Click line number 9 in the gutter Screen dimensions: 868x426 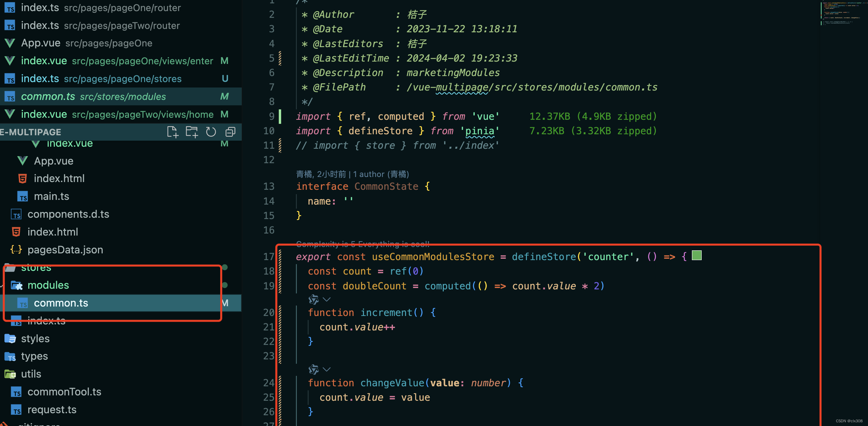[x=272, y=116]
